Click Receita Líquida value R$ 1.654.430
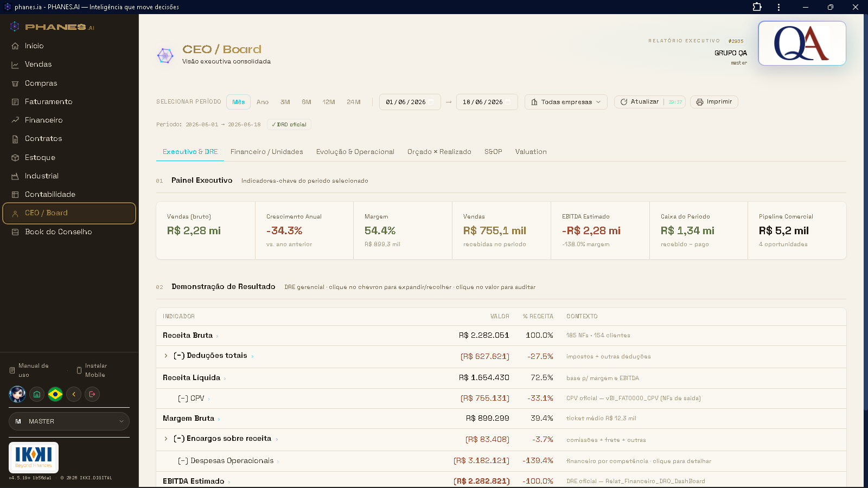 [484, 378]
